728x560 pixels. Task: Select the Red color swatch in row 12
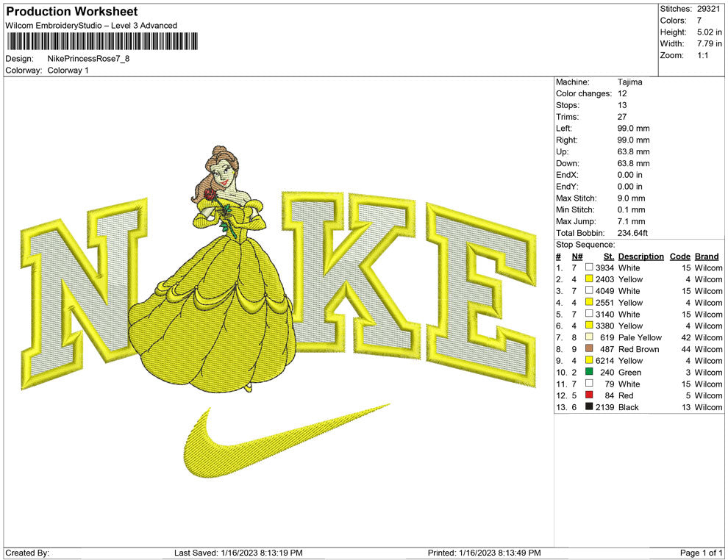589,395
